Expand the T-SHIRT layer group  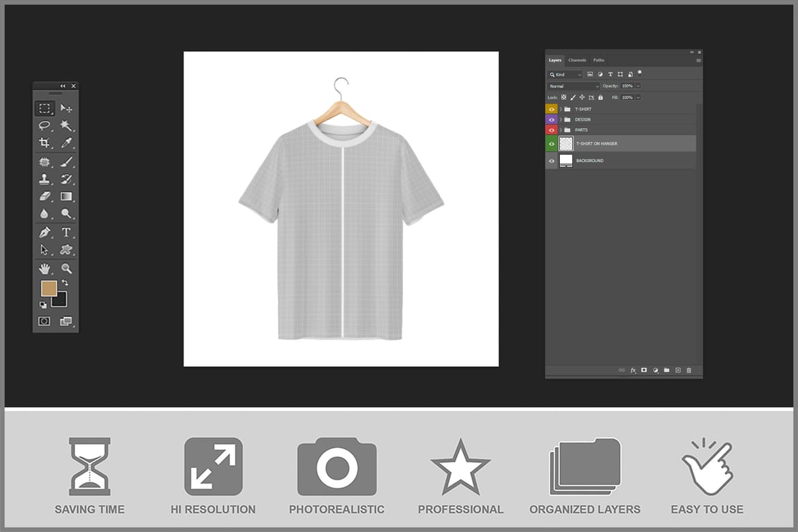[561, 109]
